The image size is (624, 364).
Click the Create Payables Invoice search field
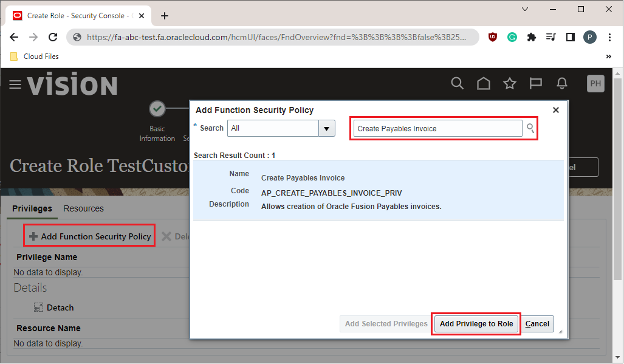click(x=437, y=128)
